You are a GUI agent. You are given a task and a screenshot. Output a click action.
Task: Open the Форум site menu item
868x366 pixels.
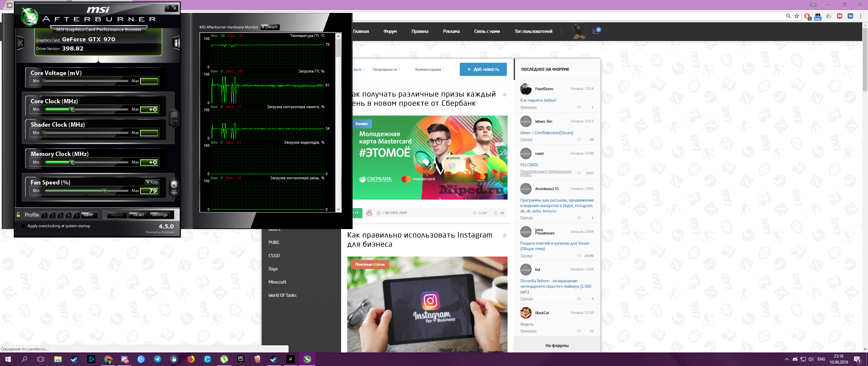tap(390, 31)
